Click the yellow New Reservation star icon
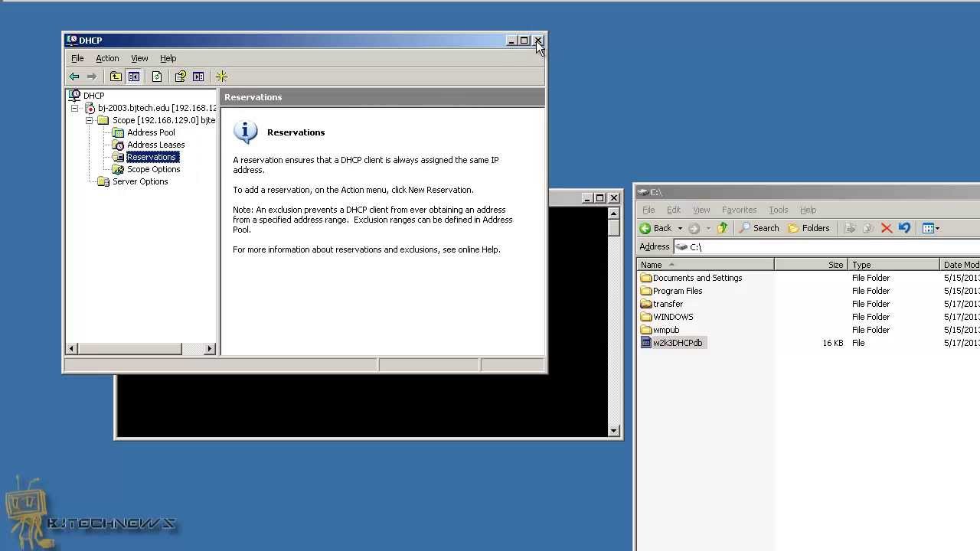 221,77
